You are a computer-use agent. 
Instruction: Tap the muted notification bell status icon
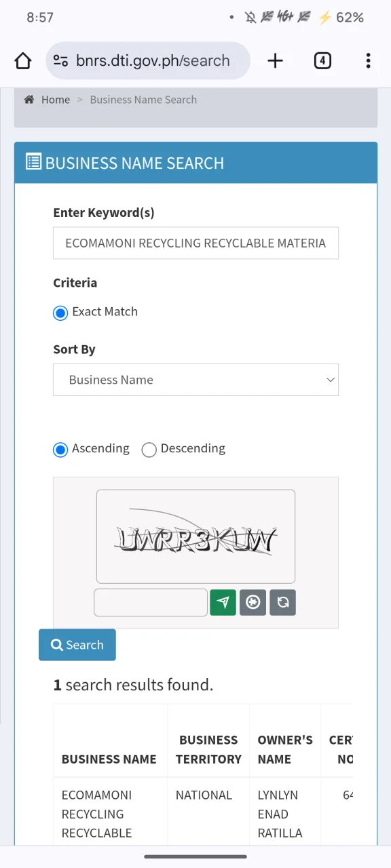pyautogui.click(x=251, y=18)
